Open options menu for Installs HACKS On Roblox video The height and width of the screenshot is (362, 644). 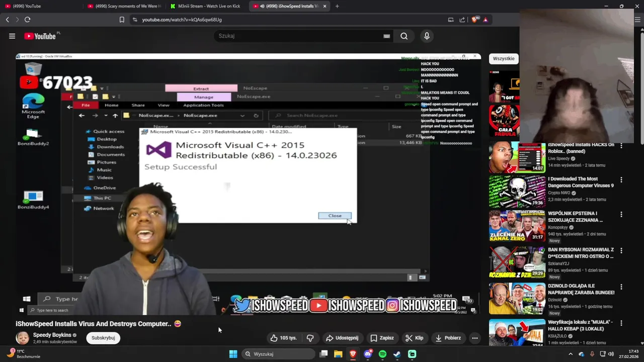[621, 146]
